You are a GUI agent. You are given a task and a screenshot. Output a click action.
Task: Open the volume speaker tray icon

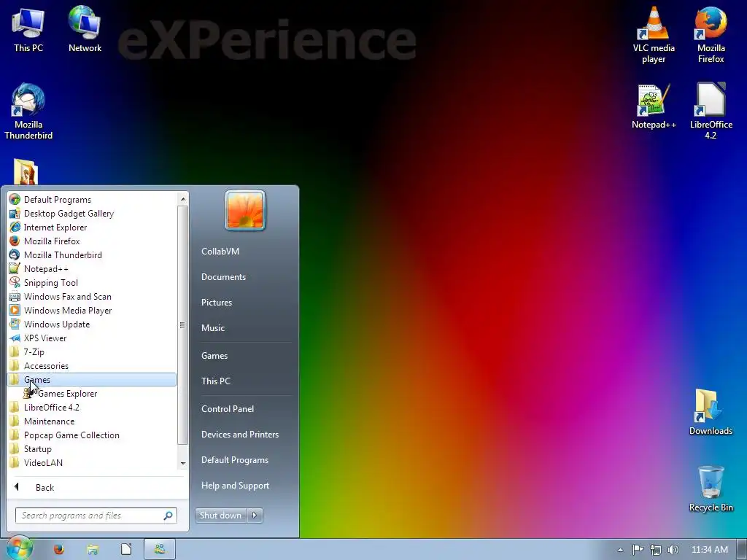[x=673, y=550]
